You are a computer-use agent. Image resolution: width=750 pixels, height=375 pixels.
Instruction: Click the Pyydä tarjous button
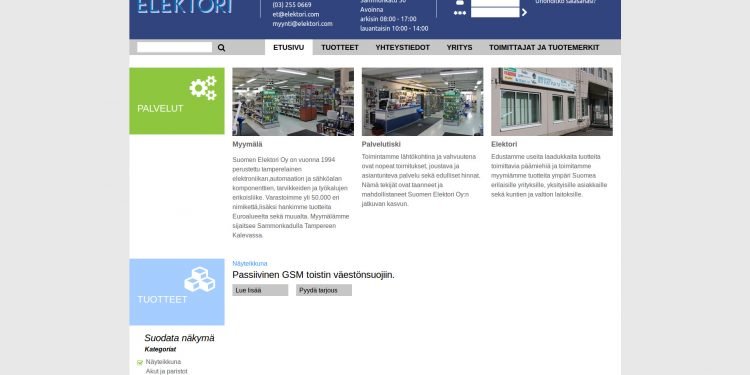(x=324, y=290)
